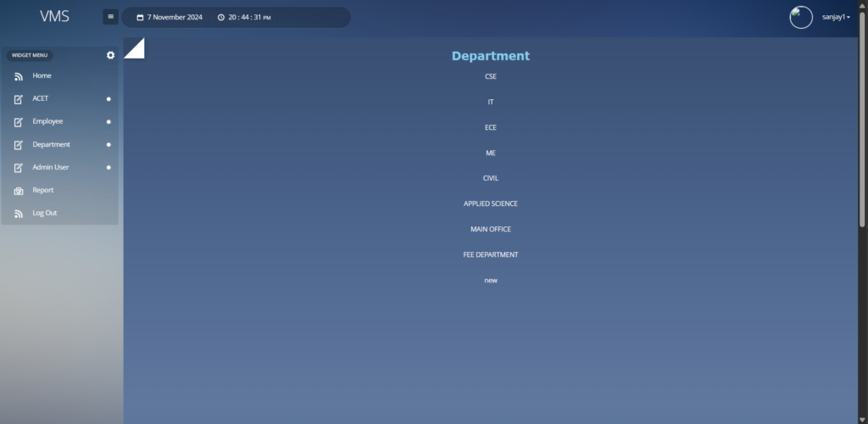Click the user avatar circle
The image size is (868, 424).
coord(800,17)
